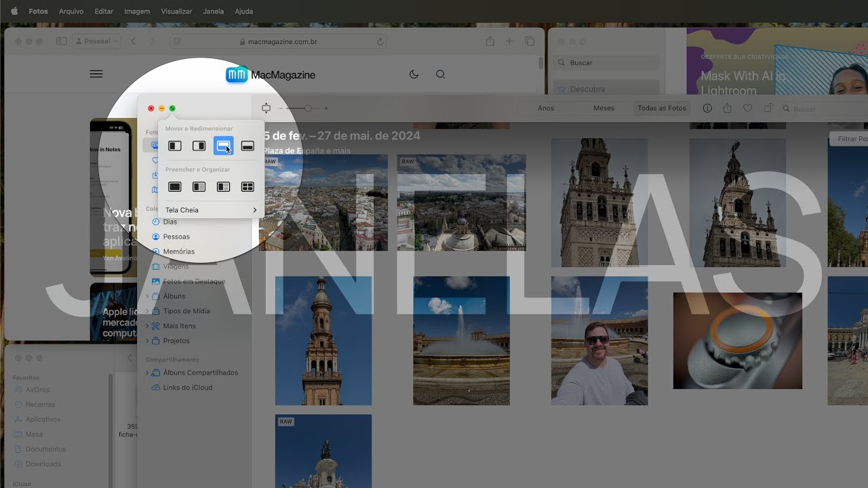This screenshot has width=868, height=488.
Task: Click the Buscar search field in Photos
Action: pyautogui.click(x=823, y=108)
